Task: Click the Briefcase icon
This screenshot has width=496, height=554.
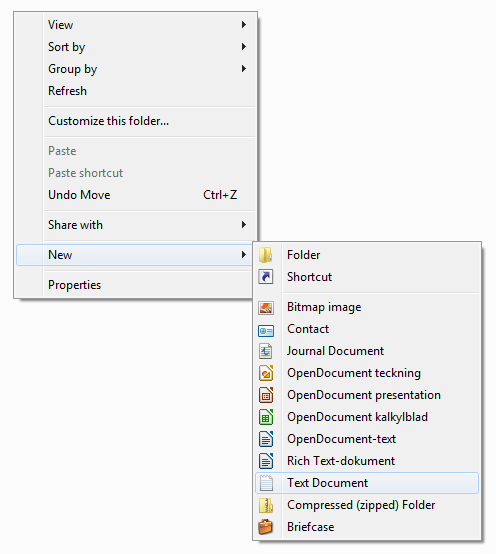Action: 266,527
